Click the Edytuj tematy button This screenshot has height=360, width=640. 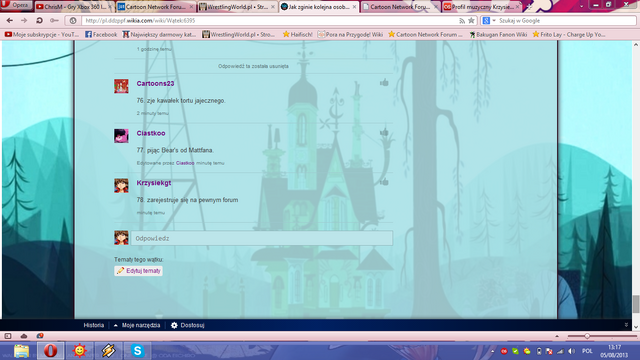tap(138, 271)
